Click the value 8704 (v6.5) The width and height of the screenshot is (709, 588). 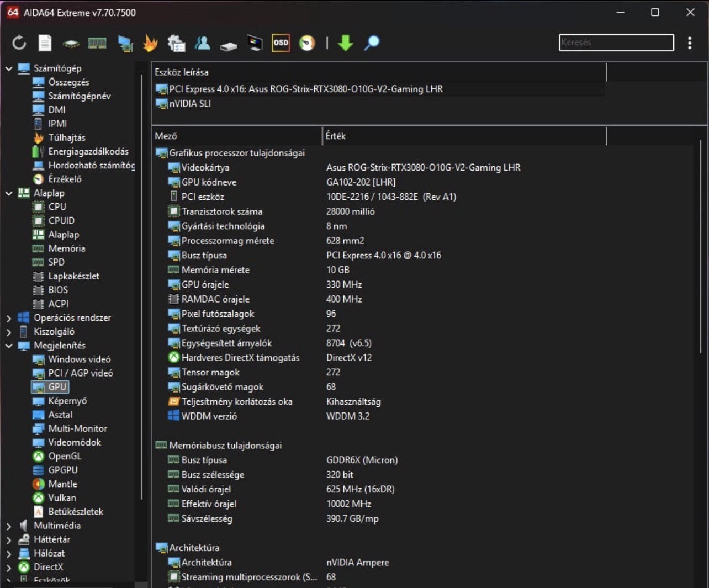[x=349, y=343]
